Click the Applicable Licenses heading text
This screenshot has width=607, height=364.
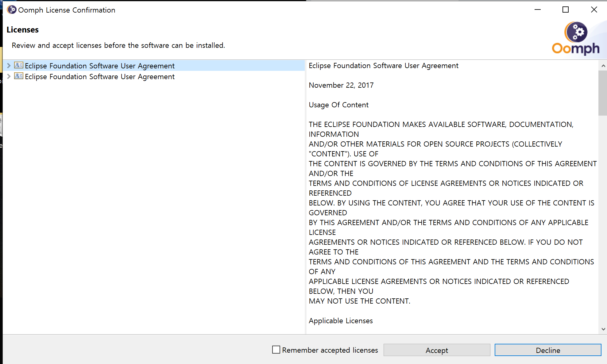pos(341,320)
